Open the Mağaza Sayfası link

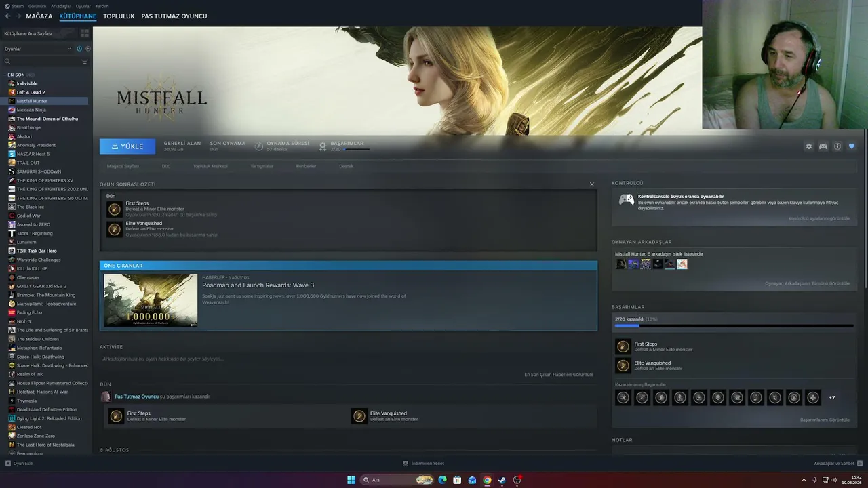point(123,166)
